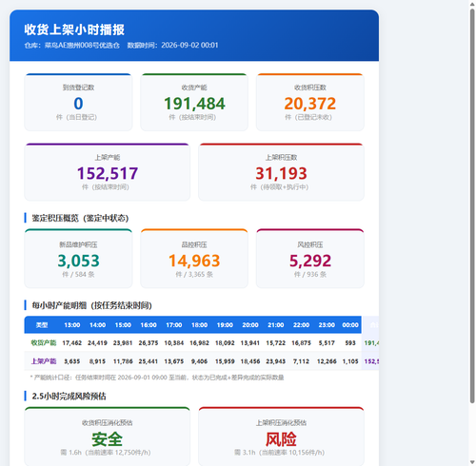
Task: Select the 上架积压数 value 31,193
Action: coord(281,173)
